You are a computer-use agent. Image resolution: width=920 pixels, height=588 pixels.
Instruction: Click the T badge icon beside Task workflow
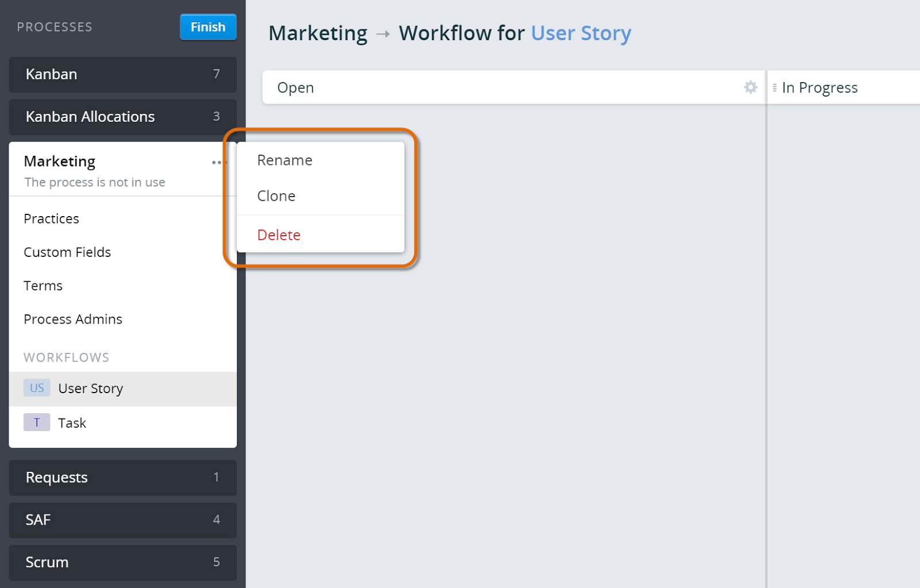tap(36, 422)
